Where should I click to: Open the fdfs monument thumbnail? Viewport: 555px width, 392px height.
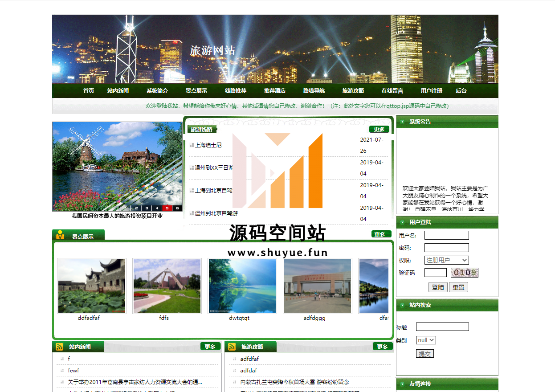pyautogui.click(x=167, y=286)
